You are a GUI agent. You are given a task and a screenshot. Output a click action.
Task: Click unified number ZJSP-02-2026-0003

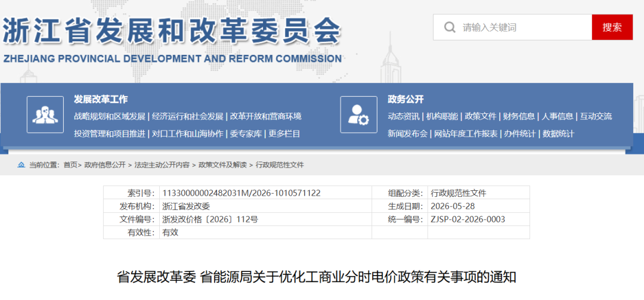468,219
